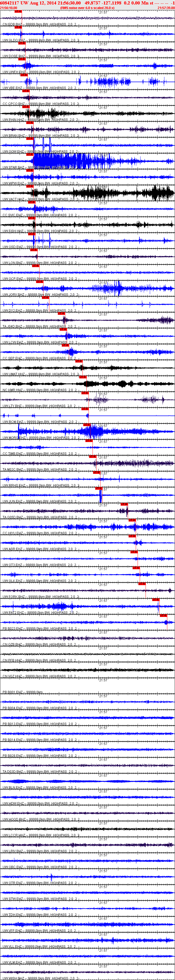
Task: Select the TA M02C BHZ trace label
Action: (40, 470)
